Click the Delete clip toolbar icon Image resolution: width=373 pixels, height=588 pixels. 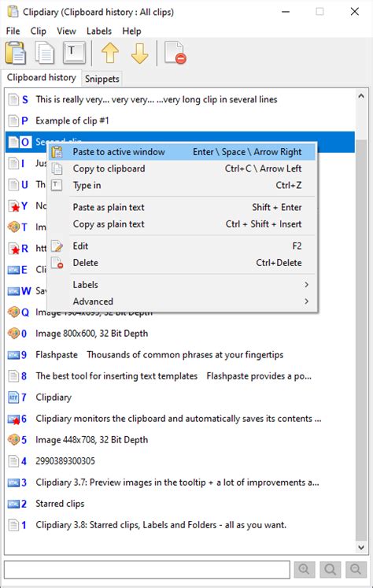pyautogui.click(x=175, y=53)
